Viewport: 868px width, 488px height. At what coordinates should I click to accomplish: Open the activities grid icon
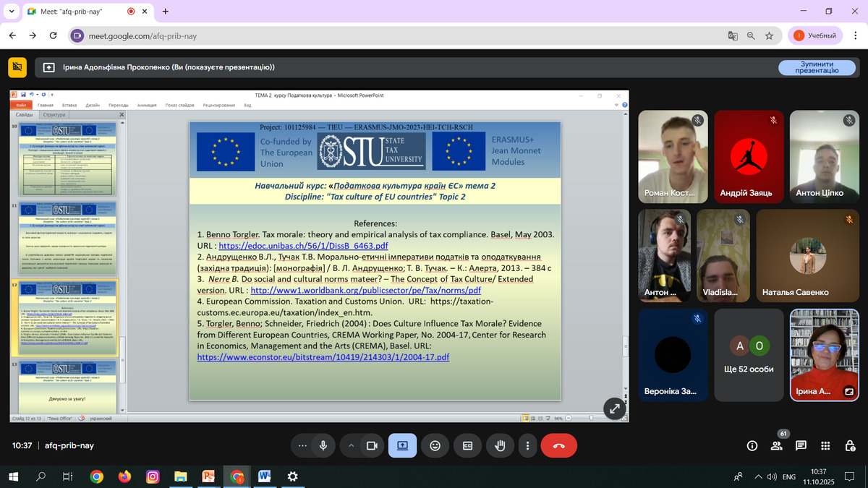tap(825, 446)
